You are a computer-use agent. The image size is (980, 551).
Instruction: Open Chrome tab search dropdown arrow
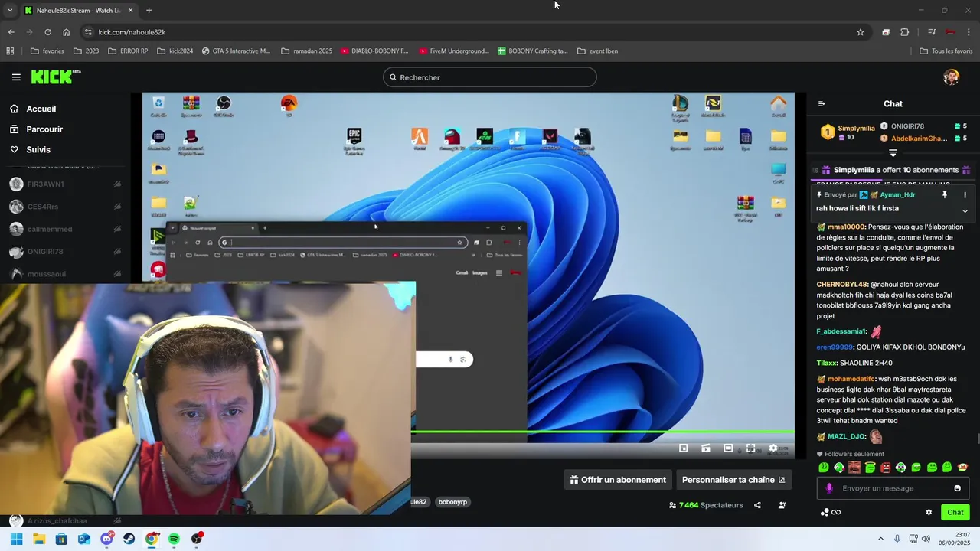tap(10, 10)
